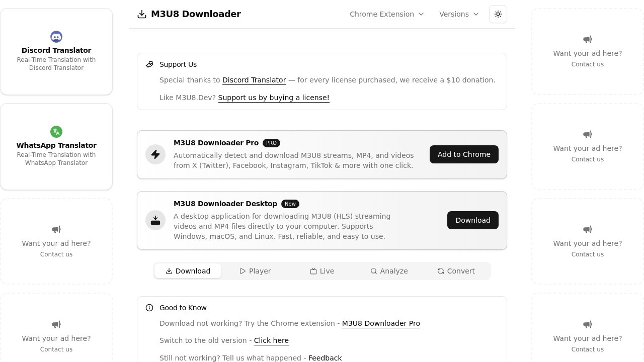Open the Versions dropdown menu
The image size is (644, 362).
click(x=459, y=14)
